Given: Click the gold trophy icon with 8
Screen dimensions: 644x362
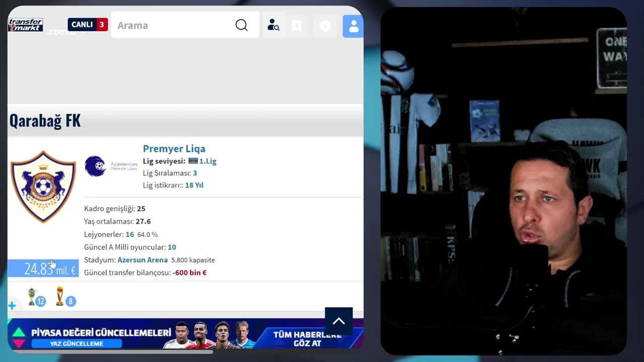Looking at the screenshot, I should pos(60,296).
